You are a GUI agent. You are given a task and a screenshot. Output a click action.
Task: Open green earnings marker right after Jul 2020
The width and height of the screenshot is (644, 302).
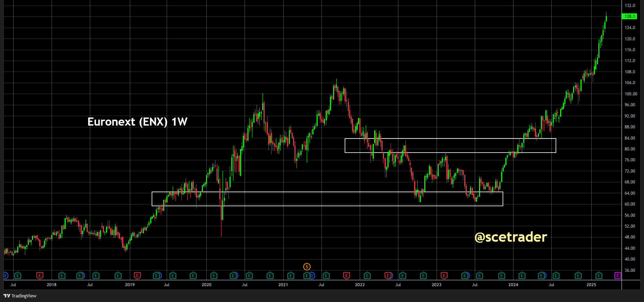coord(249,276)
